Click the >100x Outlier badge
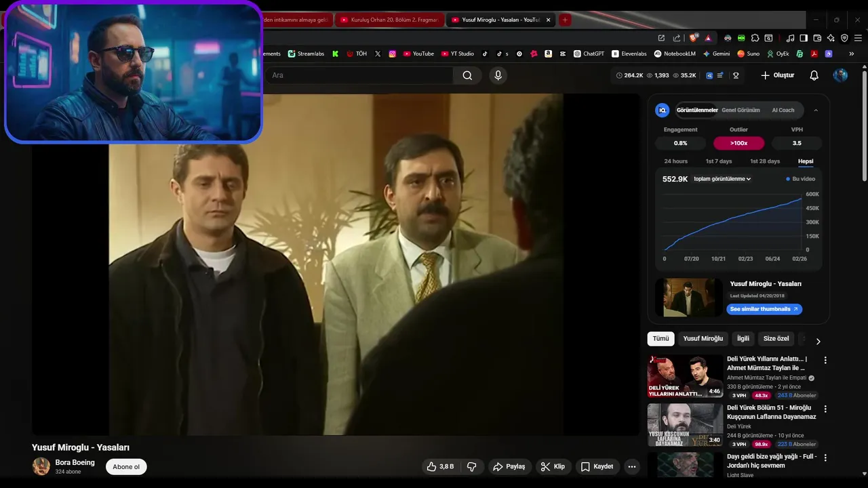This screenshot has height=488, width=868. click(739, 143)
